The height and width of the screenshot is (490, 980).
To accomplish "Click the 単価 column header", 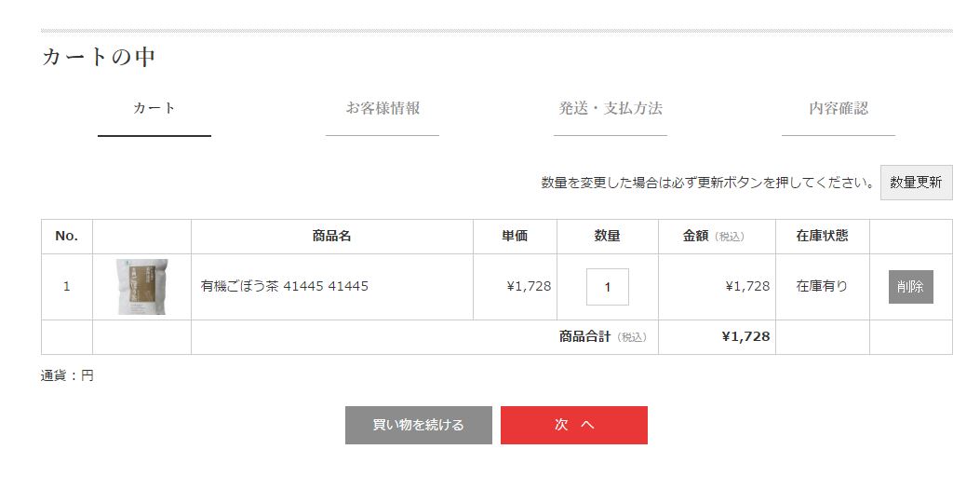I will pyautogui.click(x=515, y=236).
